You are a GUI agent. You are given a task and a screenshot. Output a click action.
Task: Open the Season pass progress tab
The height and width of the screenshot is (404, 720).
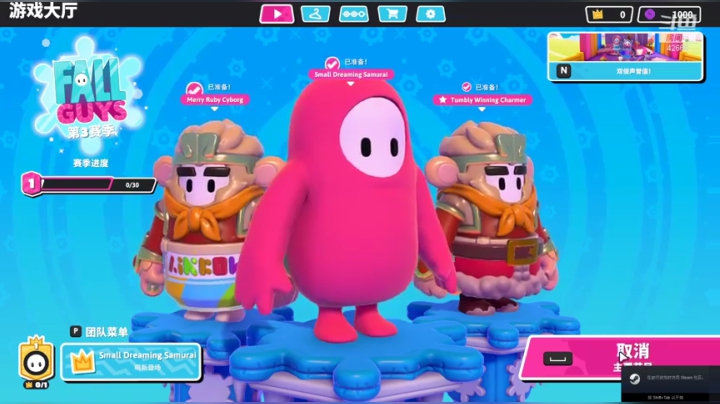pos(354,14)
